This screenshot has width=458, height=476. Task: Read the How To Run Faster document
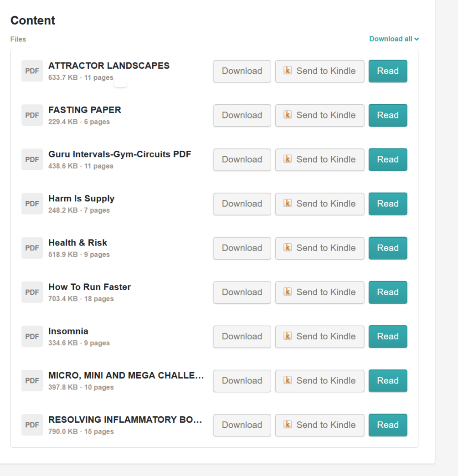[387, 292]
